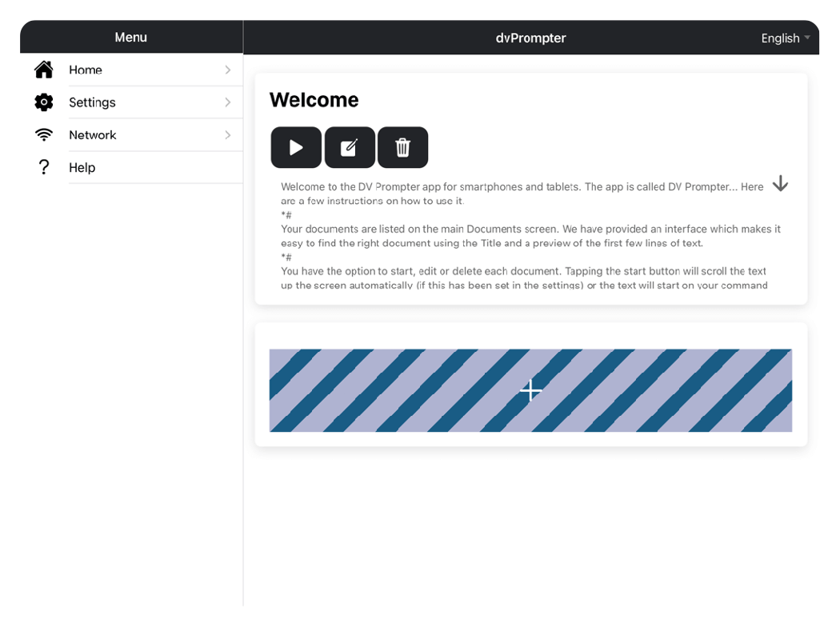The image size is (840, 639).
Task: Add a new document with plus
Action: pyautogui.click(x=530, y=390)
